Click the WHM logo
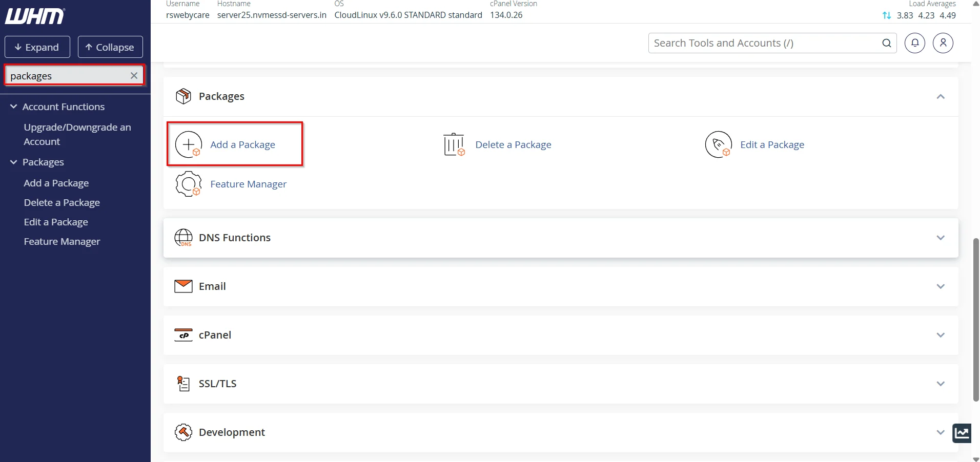The height and width of the screenshot is (462, 980). coord(35,16)
